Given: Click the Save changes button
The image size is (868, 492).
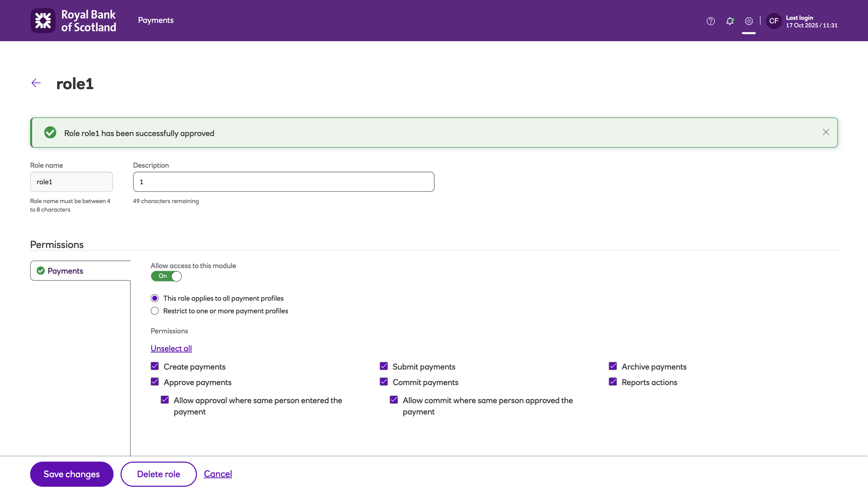Looking at the screenshot, I should click(72, 474).
